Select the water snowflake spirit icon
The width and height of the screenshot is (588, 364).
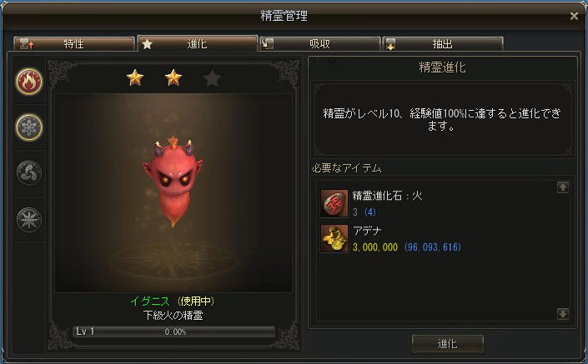coord(29,127)
